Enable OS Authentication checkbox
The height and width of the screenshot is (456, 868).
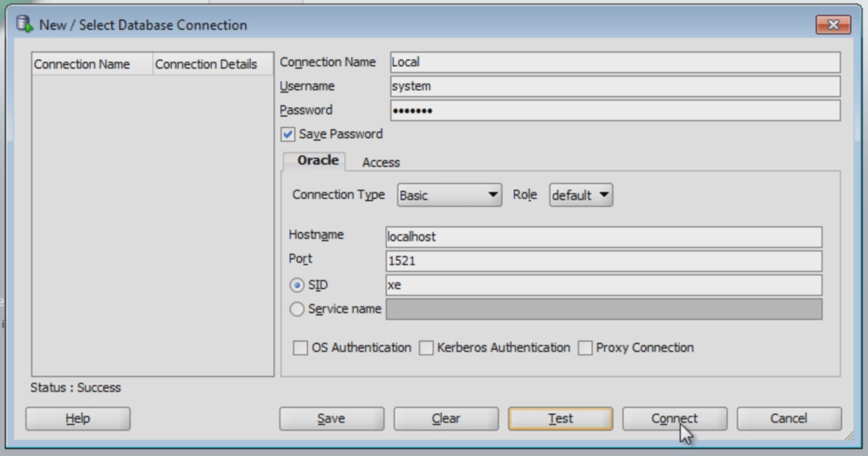click(300, 348)
